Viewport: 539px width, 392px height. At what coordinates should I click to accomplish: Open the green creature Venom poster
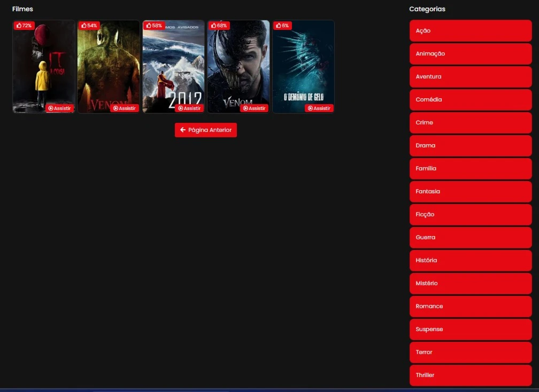click(109, 67)
